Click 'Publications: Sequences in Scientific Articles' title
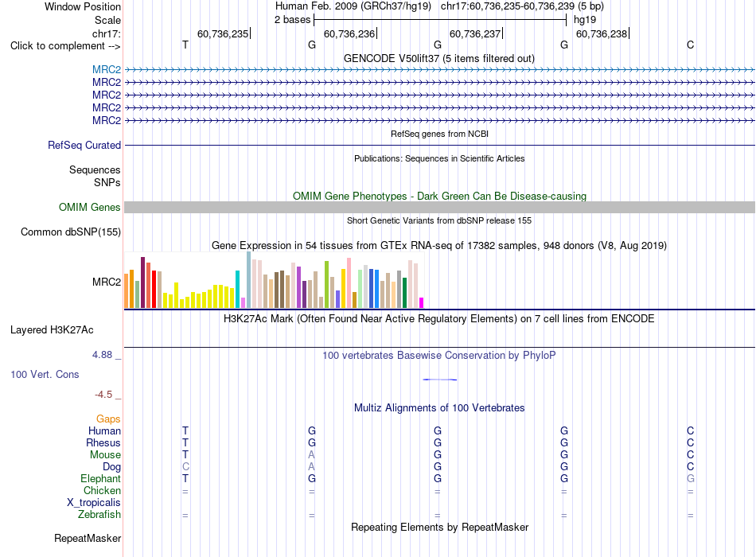 click(x=439, y=158)
